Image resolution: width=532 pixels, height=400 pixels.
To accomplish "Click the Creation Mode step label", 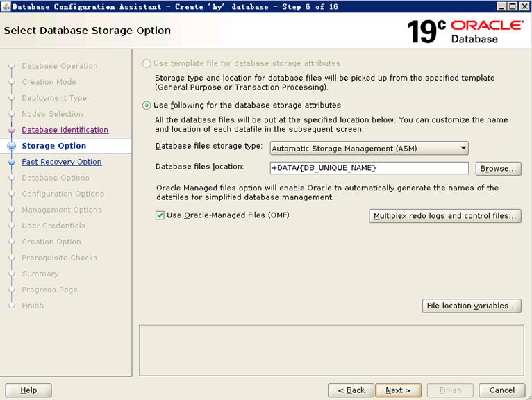I will tap(49, 82).
